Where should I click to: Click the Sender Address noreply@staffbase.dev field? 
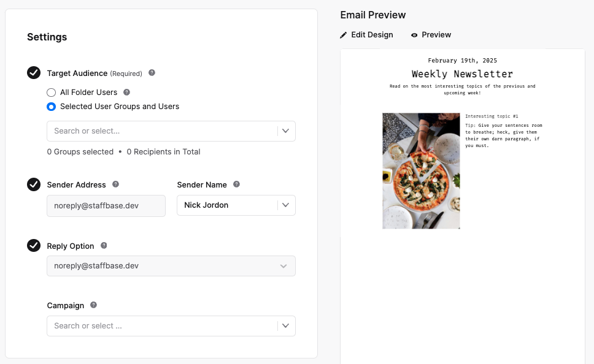point(106,206)
